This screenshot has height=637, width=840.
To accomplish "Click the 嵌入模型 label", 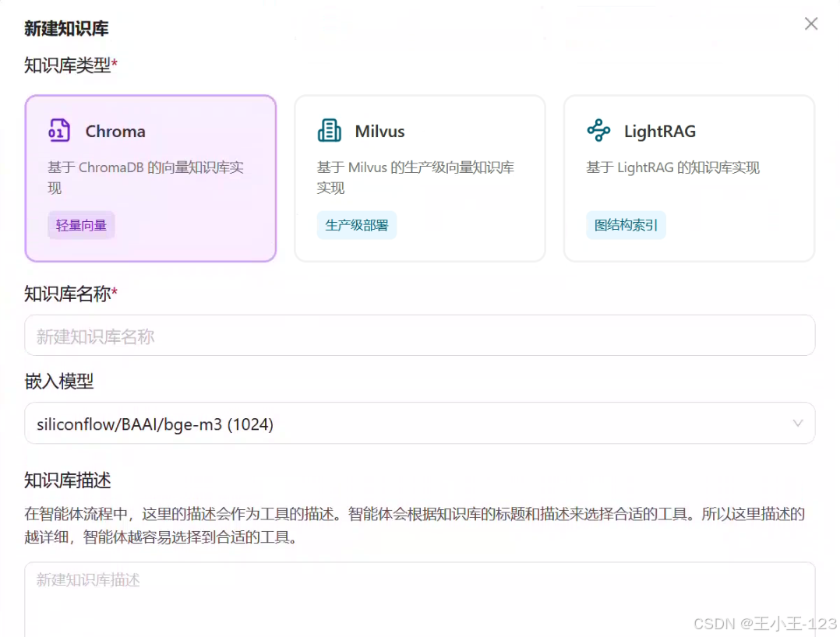I will pyautogui.click(x=59, y=382).
